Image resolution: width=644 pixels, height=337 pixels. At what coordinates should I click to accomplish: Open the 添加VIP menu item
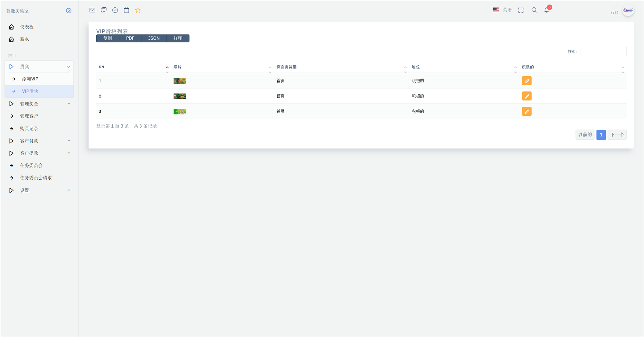click(39, 79)
